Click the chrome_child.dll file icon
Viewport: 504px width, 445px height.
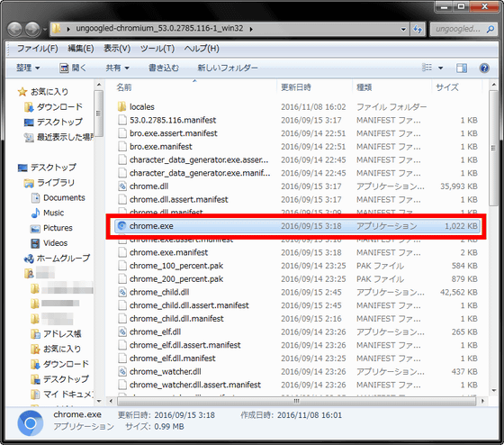122,292
